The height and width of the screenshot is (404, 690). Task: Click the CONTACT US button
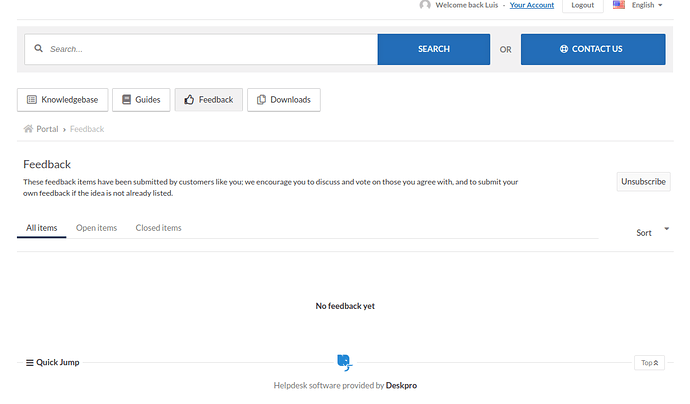tap(593, 49)
